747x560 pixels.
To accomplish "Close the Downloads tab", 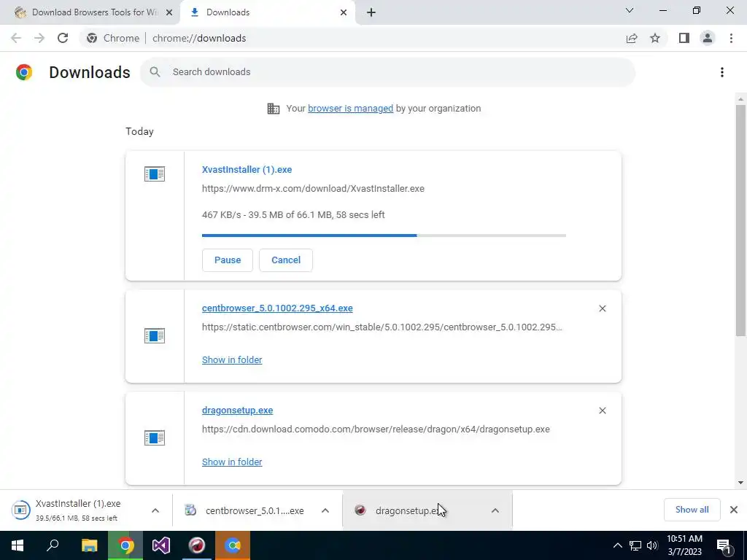I will [x=344, y=13].
